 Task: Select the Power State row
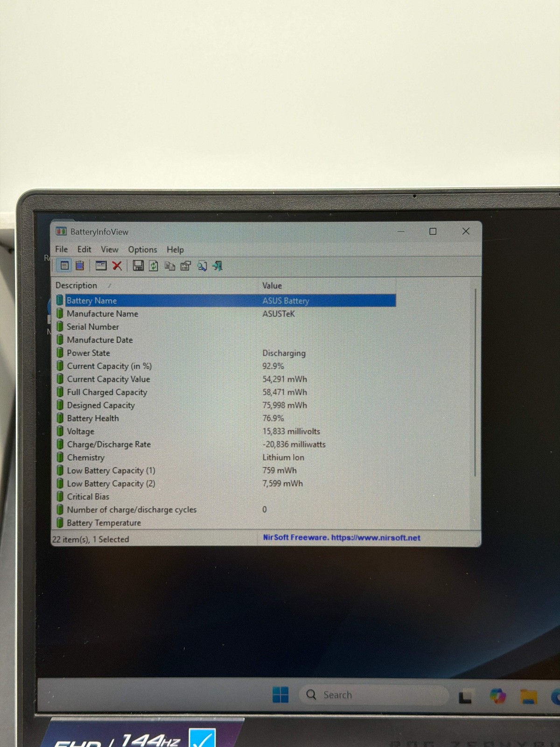pyautogui.click(x=225, y=352)
